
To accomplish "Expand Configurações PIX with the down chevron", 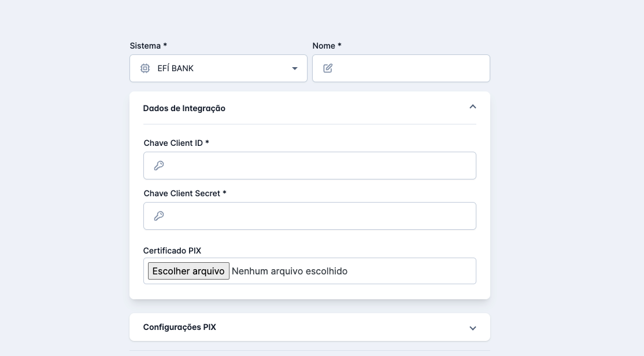I will click(472, 328).
